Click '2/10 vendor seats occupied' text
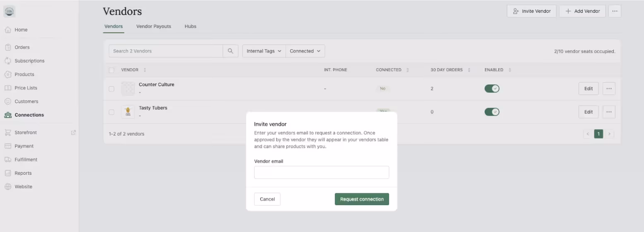644x232 pixels. pyautogui.click(x=584, y=51)
